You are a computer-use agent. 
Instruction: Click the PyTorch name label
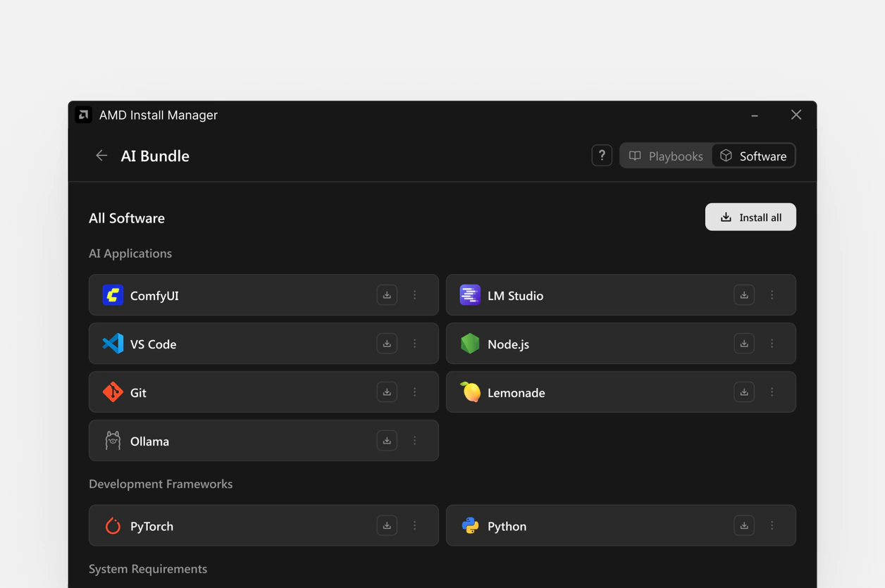point(151,526)
